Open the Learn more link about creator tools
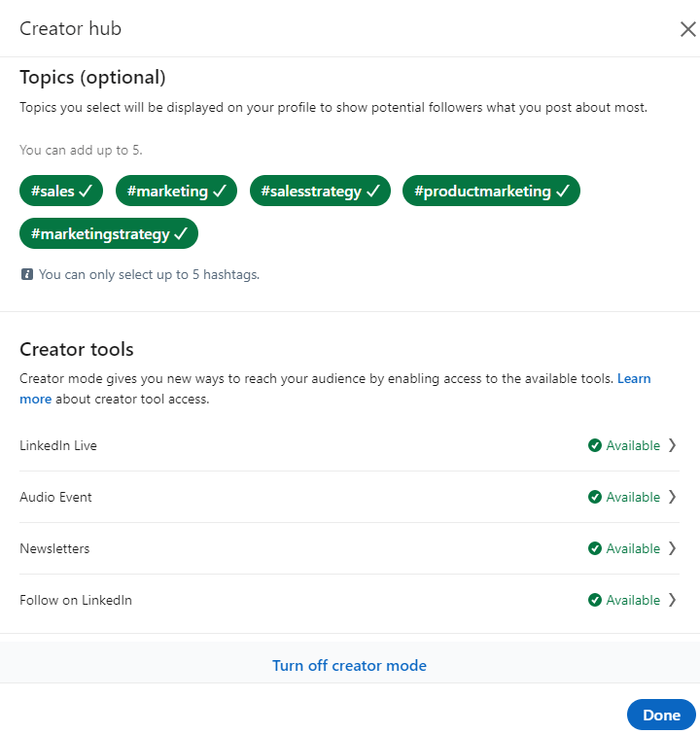Image resolution: width=700 pixels, height=734 pixels. tap(634, 378)
